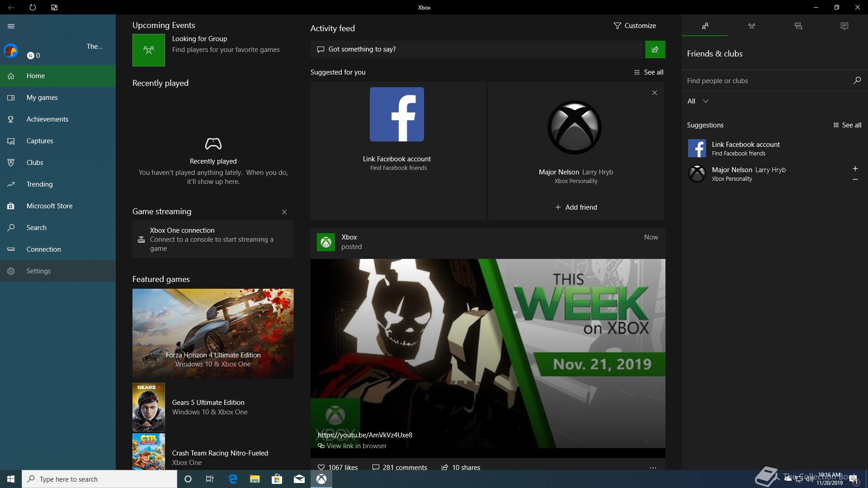Click See all next to Suggestions
Viewport: 868px width, 488px height.
click(847, 125)
